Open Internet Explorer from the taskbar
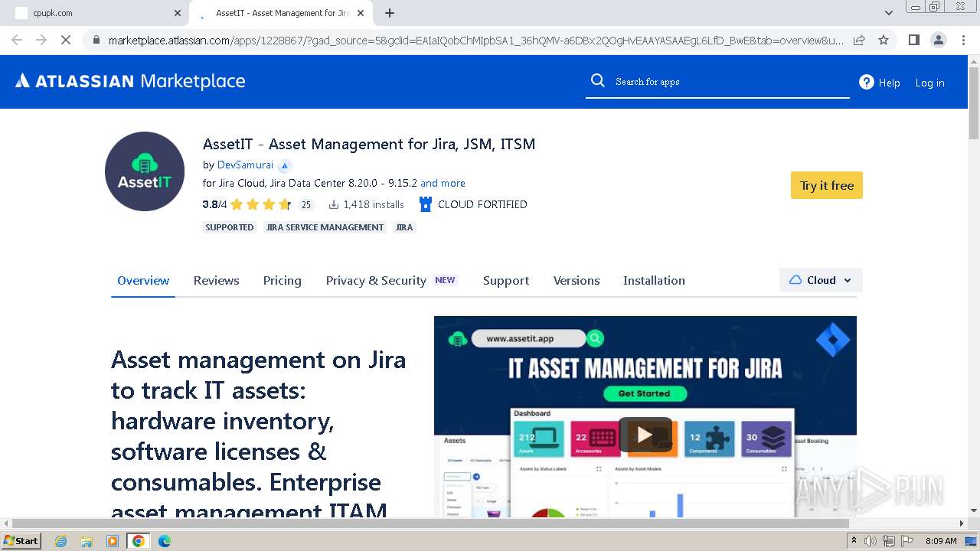The image size is (980, 551). [x=60, y=541]
